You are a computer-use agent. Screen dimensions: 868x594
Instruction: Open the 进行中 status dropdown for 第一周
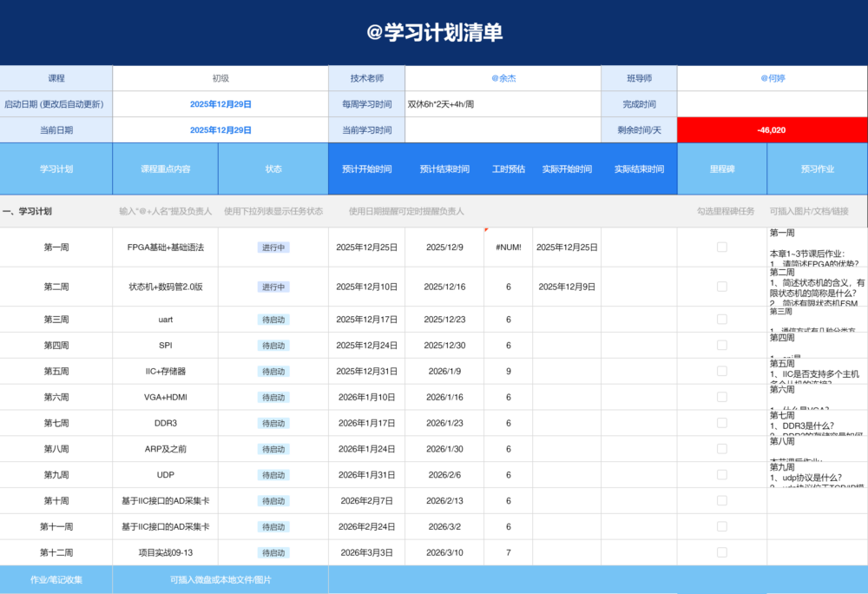click(x=273, y=247)
